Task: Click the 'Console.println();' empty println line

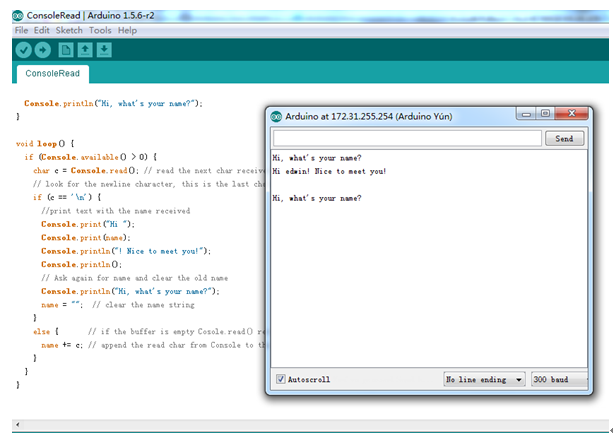Action: [x=81, y=265]
